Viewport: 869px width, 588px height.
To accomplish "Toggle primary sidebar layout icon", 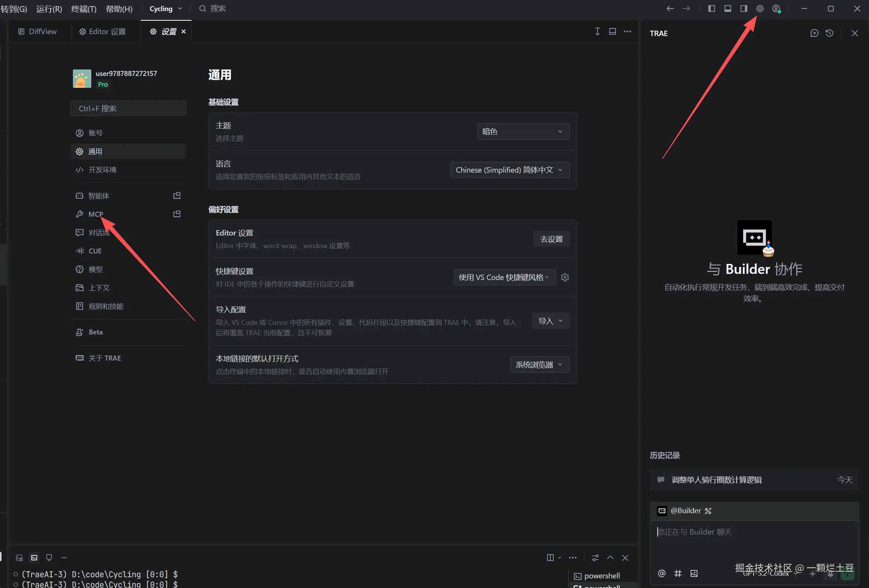I will 711,8.
